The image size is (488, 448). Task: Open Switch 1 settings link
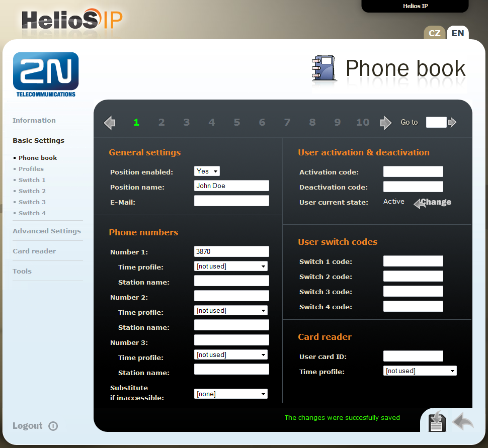click(x=32, y=180)
